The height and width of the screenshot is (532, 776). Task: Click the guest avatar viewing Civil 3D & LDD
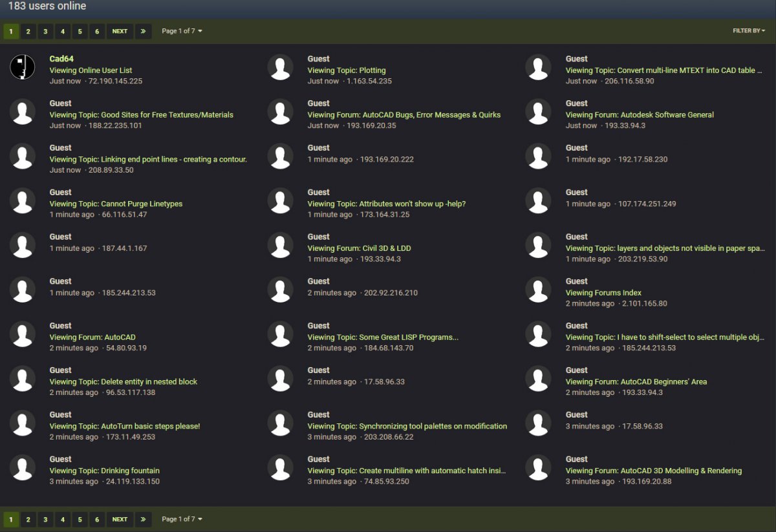pyautogui.click(x=281, y=244)
